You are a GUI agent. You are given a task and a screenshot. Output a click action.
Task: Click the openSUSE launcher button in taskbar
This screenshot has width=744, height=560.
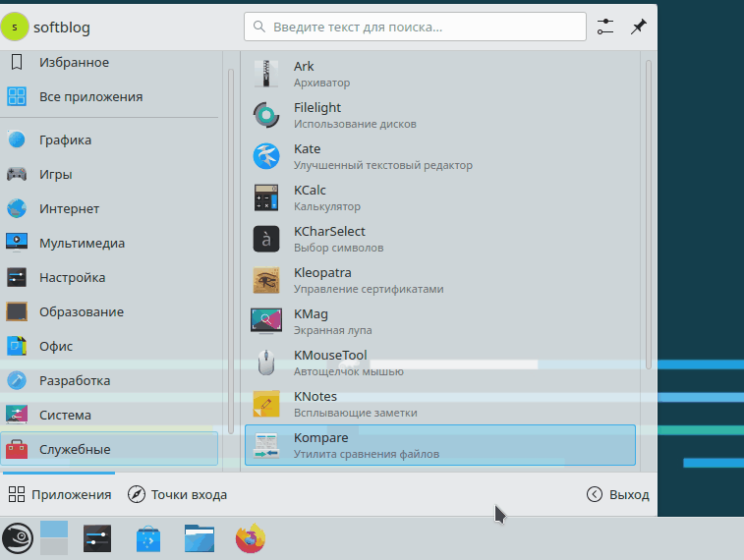coord(18,538)
